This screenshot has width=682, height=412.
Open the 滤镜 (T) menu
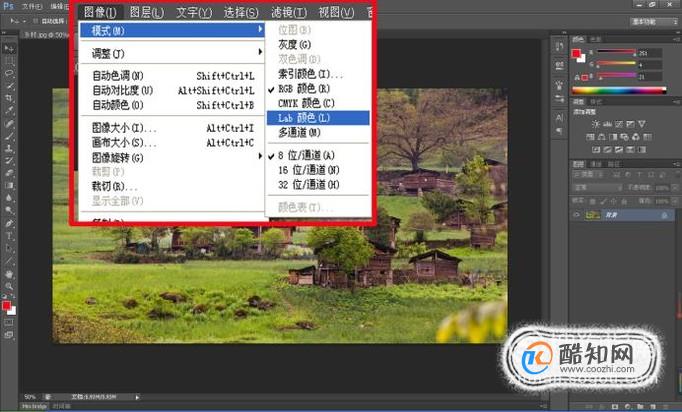[x=289, y=12]
